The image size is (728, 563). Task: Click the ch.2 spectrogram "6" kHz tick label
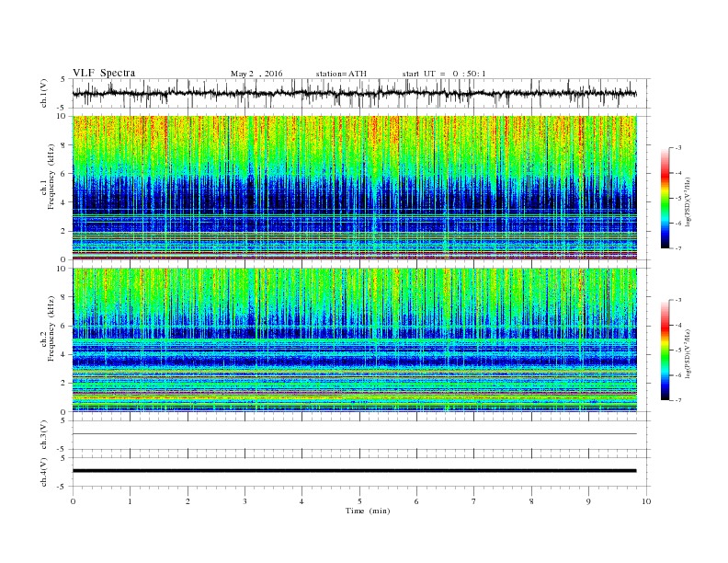pyautogui.click(x=63, y=326)
